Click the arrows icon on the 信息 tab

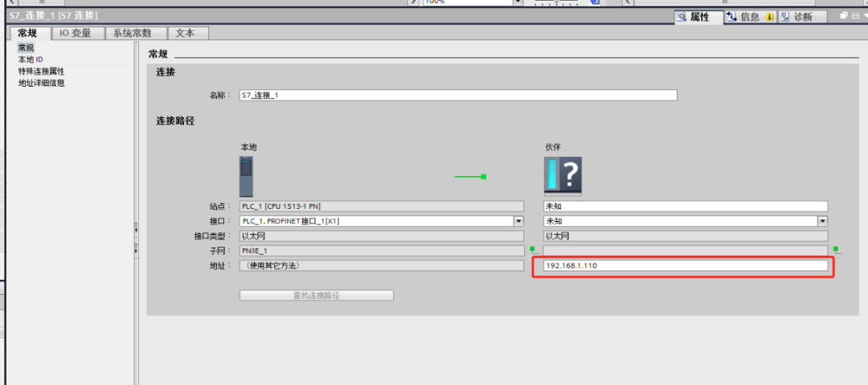point(732,17)
